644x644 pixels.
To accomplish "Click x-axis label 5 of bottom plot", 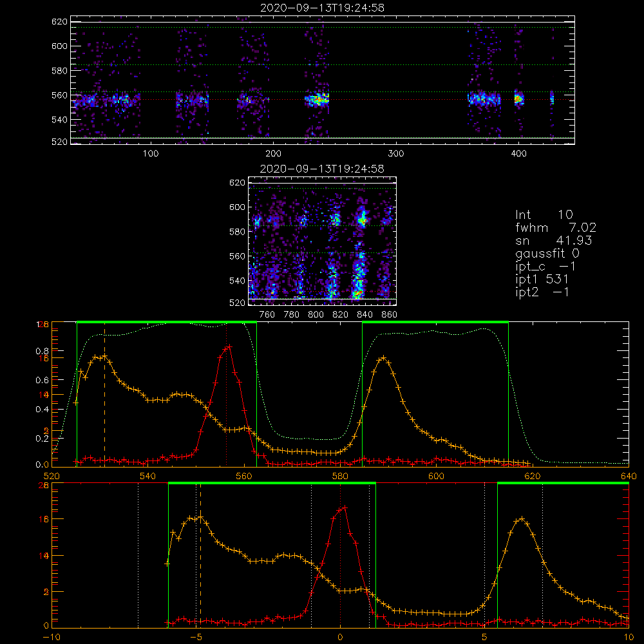I will tap(484, 638).
